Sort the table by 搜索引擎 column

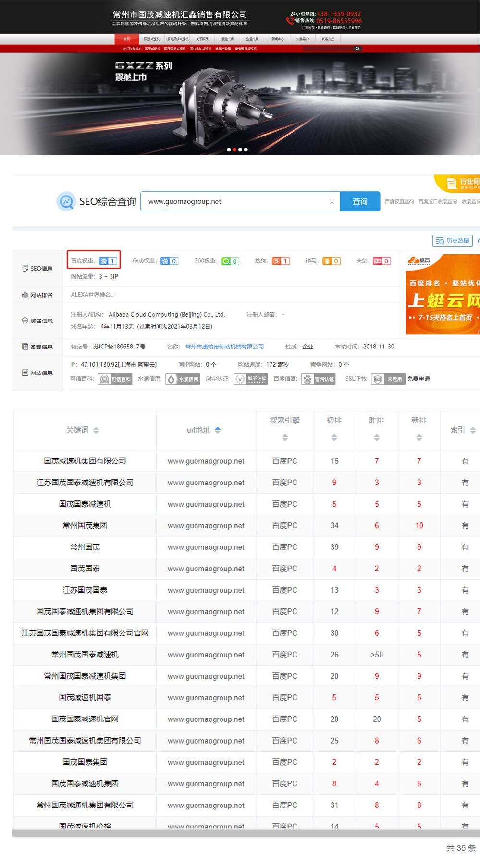click(285, 438)
